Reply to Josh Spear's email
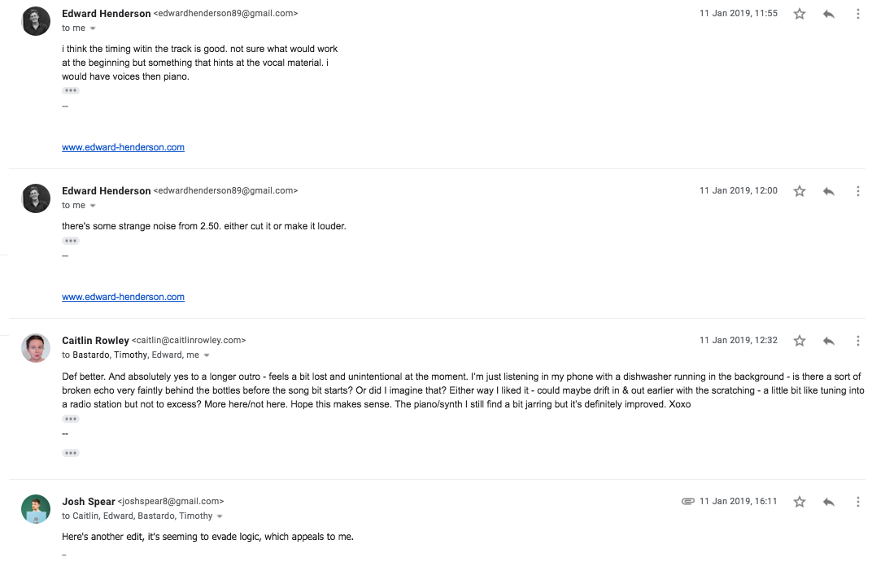This screenshot has height=588, width=872. [x=829, y=502]
